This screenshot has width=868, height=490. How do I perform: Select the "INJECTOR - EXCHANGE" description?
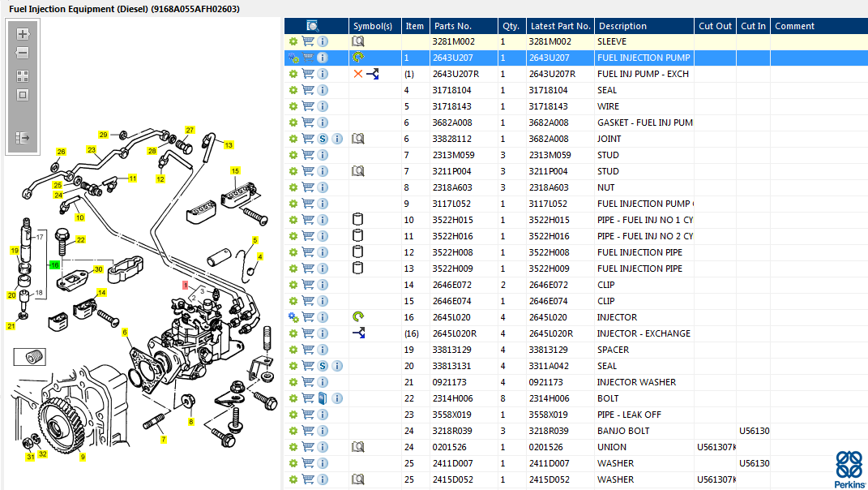644,333
